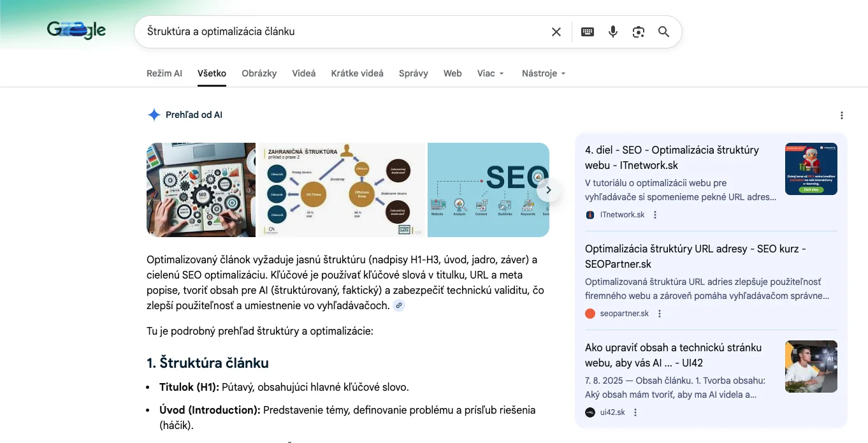Screen dimensions: 868x443
Task: Start voice search with microphone icon
Action: [x=613, y=32]
